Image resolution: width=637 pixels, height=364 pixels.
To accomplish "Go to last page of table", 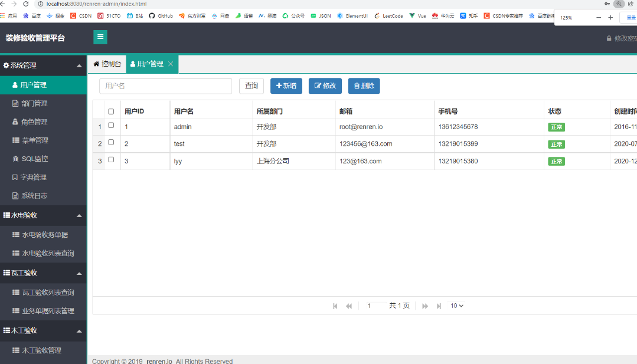I will [439, 306].
